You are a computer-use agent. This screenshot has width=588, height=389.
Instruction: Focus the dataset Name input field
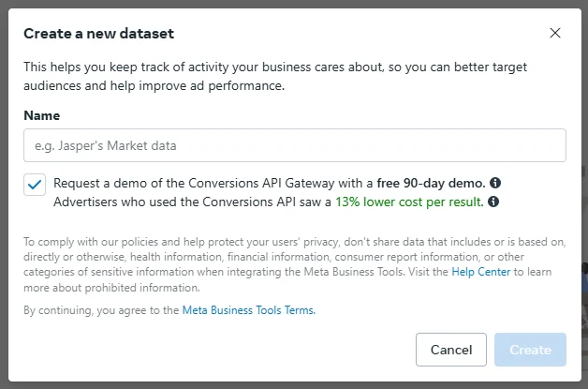pos(295,145)
